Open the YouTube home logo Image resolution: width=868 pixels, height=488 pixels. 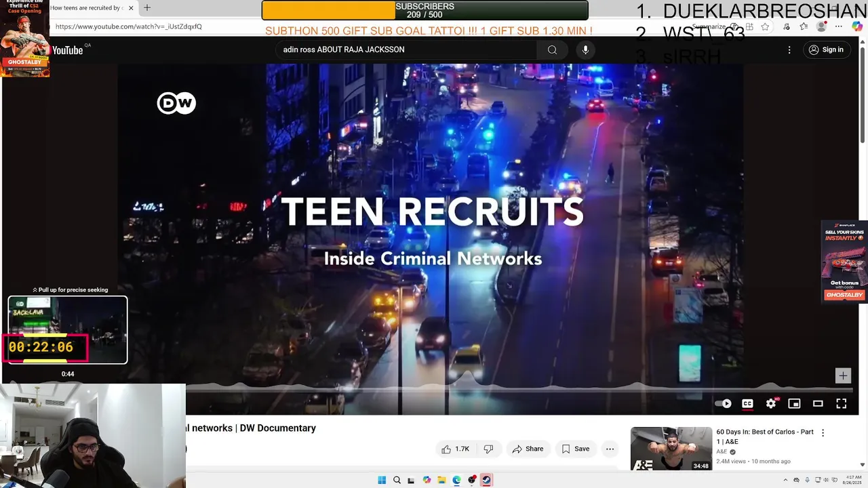67,50
